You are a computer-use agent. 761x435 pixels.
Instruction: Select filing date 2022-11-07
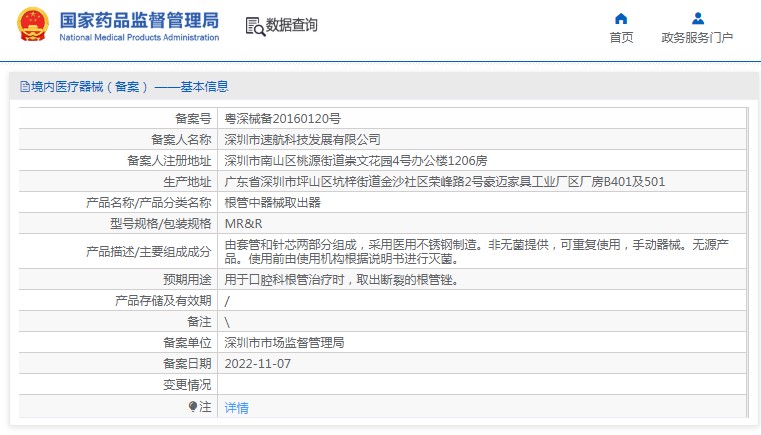tap(257, 364)
